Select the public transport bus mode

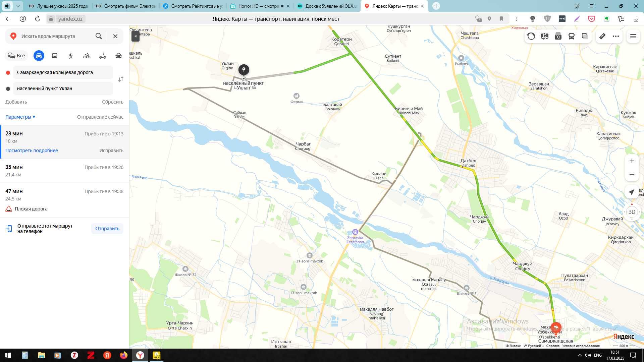tap(55, 56)
